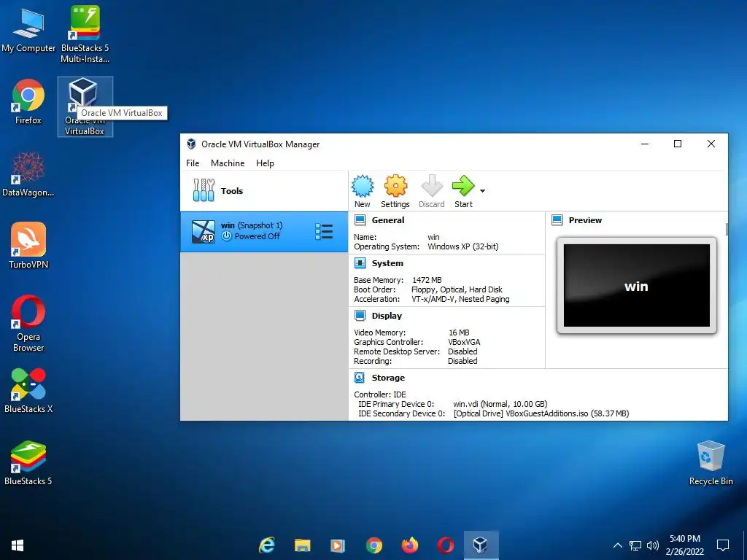Show hidden system tray icons

(617, 545)
